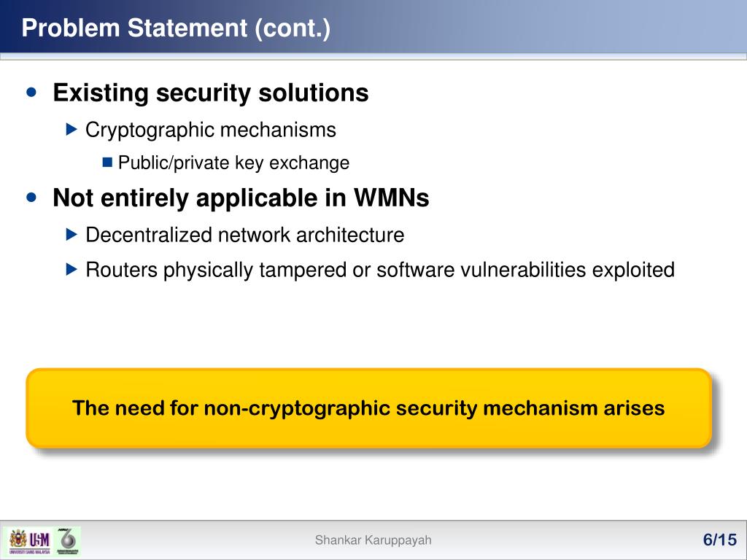The image size is (747, 560).
Task: Click the triangle bullet before Cryptographic mechanisms
Action: (71, 129)
